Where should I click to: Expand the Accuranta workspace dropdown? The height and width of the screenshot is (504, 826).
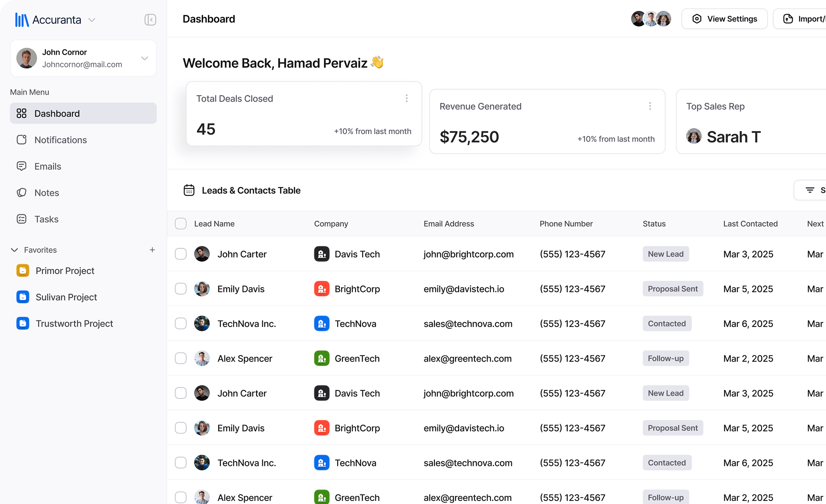coord(92,20)
